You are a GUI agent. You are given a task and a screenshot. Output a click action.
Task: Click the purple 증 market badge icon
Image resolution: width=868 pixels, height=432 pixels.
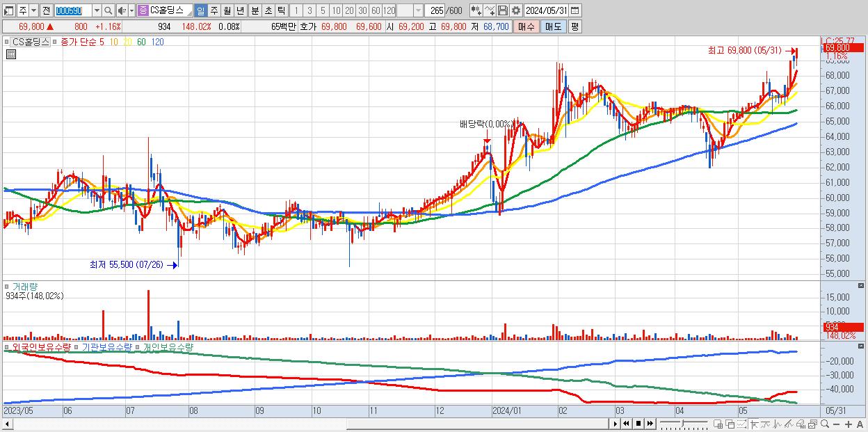[143, 10]
